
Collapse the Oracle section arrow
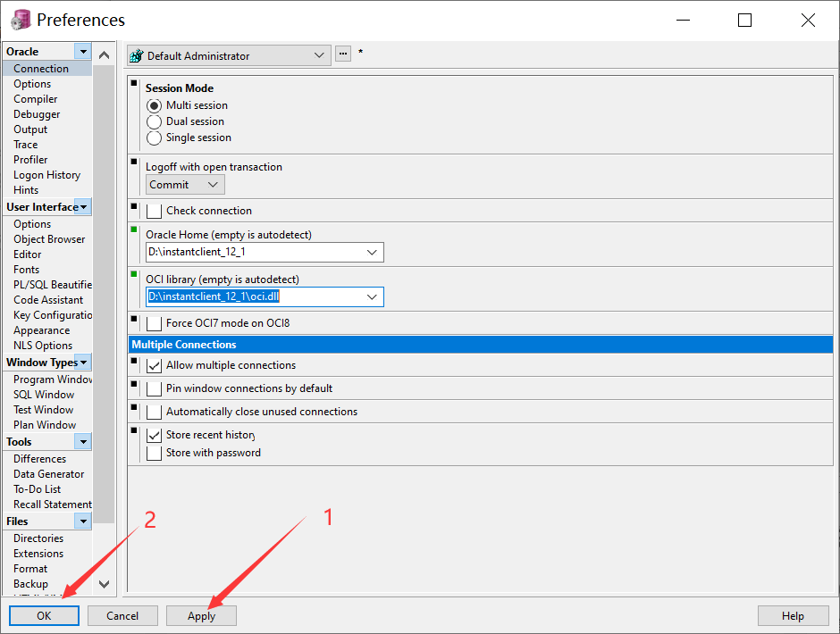click(83, 52)
